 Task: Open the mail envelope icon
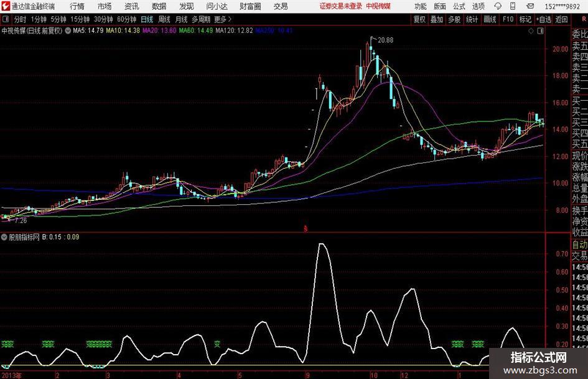coord(530,6)
